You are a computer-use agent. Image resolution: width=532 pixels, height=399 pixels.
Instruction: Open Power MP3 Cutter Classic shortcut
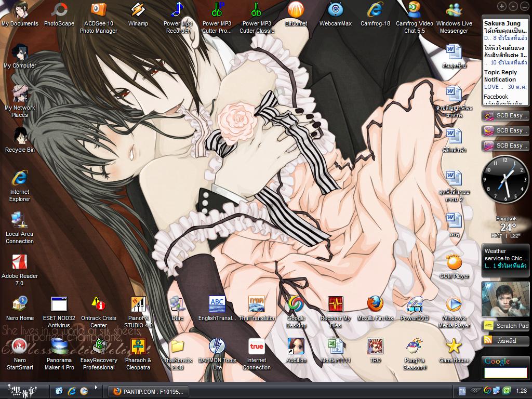point(257,18)
